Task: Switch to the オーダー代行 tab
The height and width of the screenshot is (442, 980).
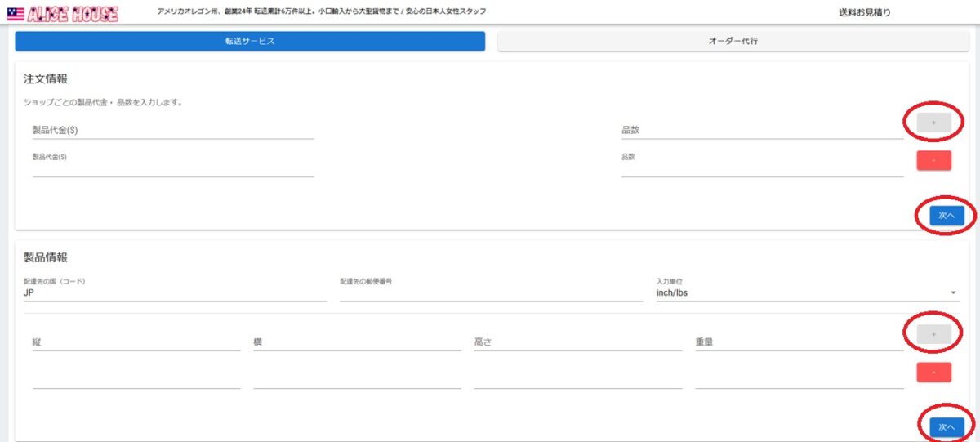Action: pyautogui.click(x=733, y=41)
